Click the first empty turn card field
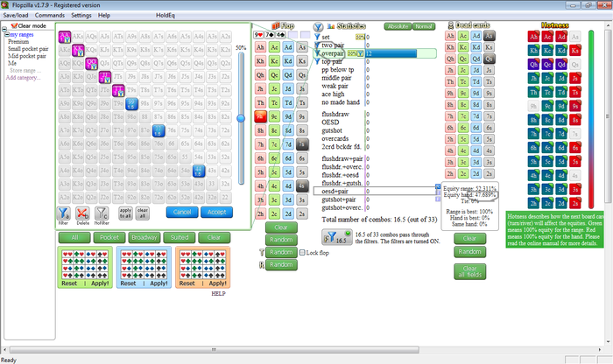This screenshot has height=364, width=613. point(292,35)
